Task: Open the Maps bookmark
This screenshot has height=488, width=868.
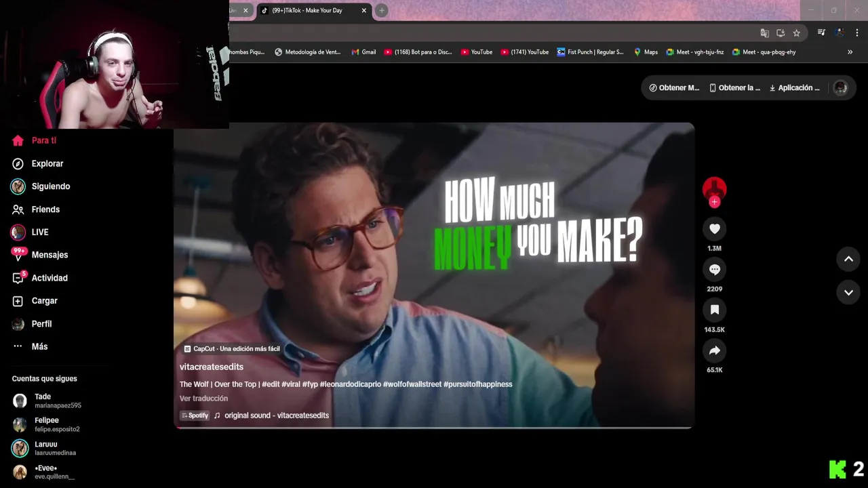Action: (x=646, y=52)
